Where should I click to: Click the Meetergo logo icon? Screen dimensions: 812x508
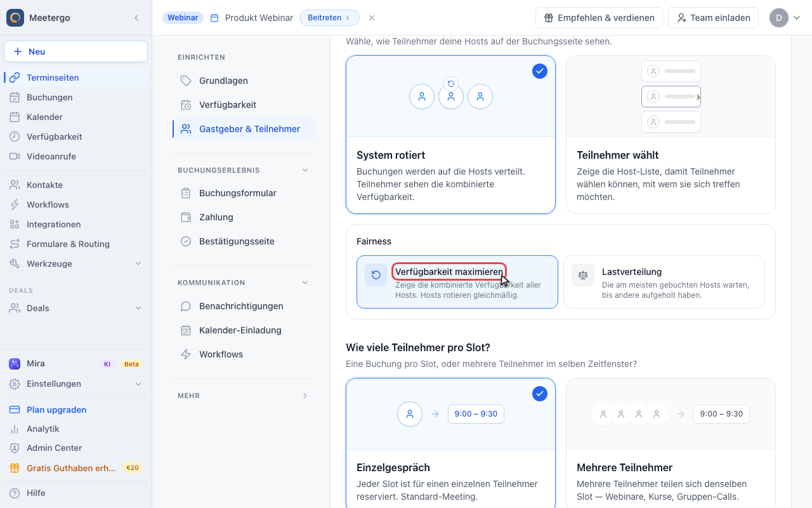click(x=15, y=18)
